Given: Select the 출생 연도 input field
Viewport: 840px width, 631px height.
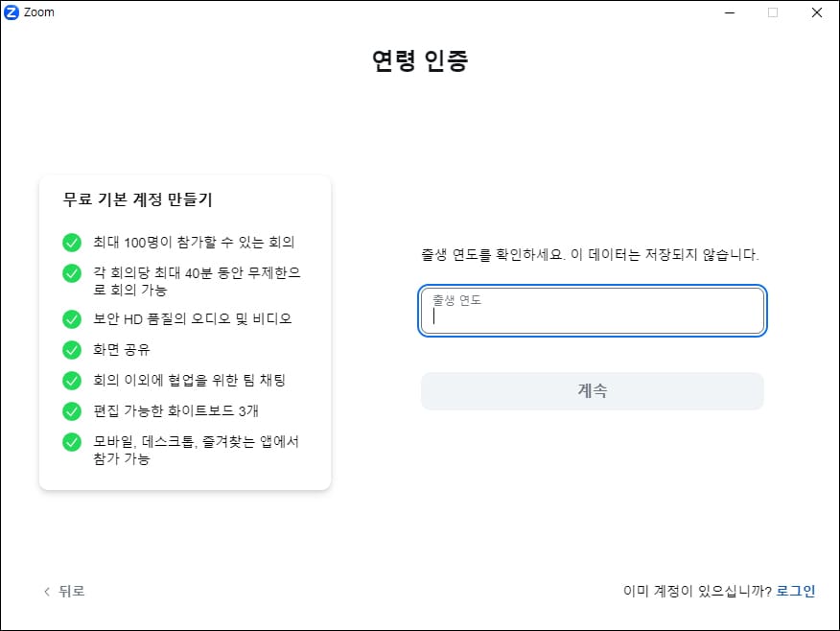Looking at the screenshot, I should coord(592,311).
